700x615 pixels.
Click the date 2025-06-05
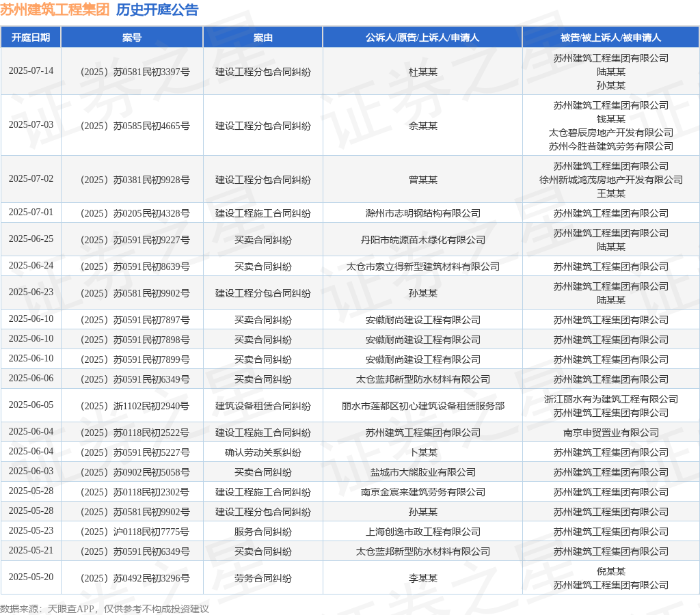point(31,405)
